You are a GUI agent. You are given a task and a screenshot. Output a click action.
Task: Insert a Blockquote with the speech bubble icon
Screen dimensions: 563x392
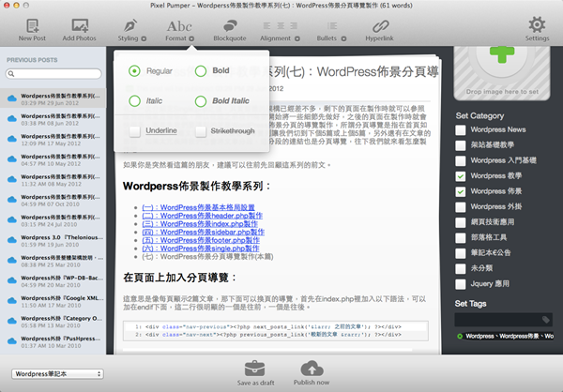(230, 26)
